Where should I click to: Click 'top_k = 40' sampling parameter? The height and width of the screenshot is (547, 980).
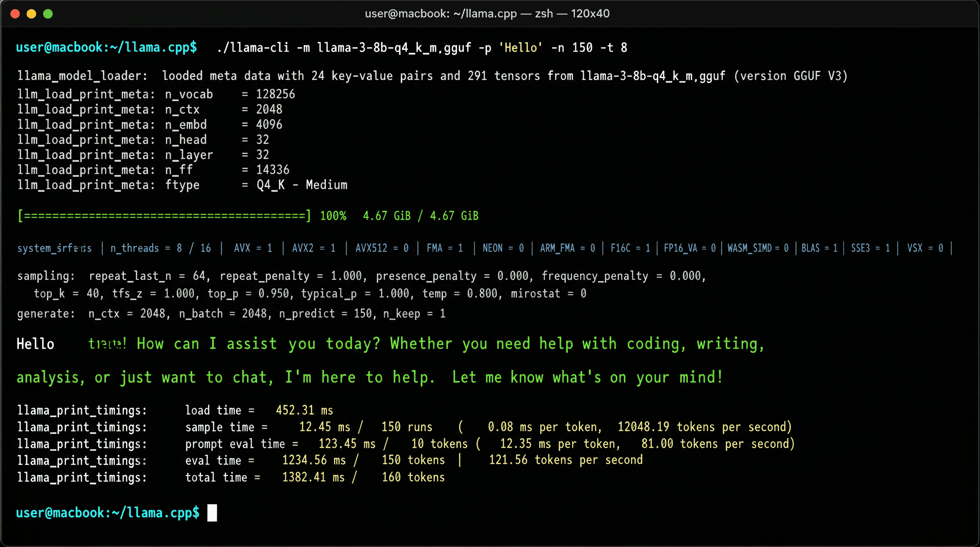[x=67, y=293]
